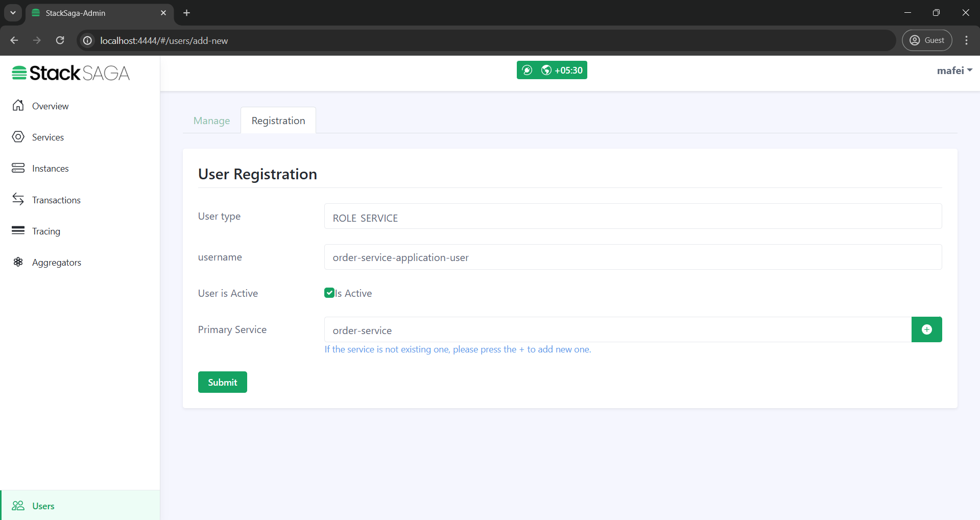This screenshot has height=520, width=980.
Task: Open the mafei user menu
Action: tap(953, 70)
